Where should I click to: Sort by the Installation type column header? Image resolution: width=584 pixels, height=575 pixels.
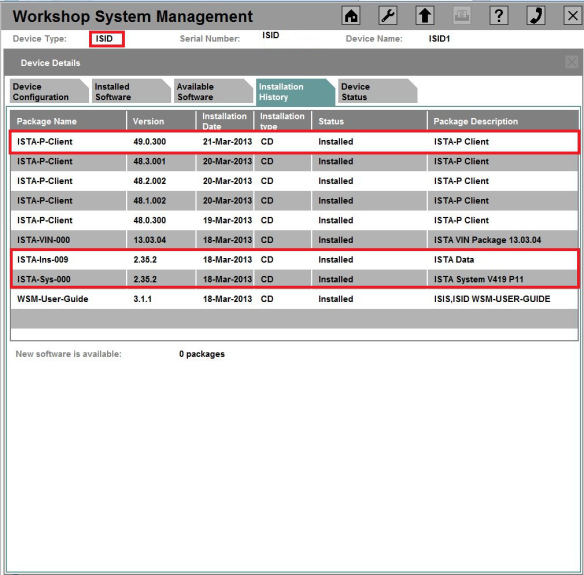click(283, 121)
